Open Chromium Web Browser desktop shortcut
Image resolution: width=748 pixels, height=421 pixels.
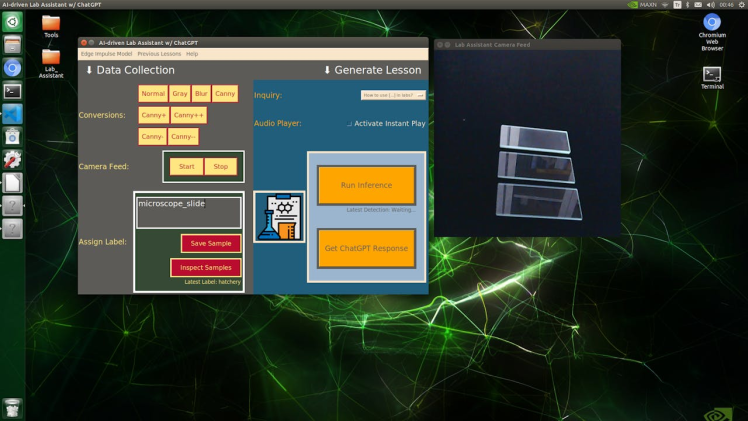[712, 32]
